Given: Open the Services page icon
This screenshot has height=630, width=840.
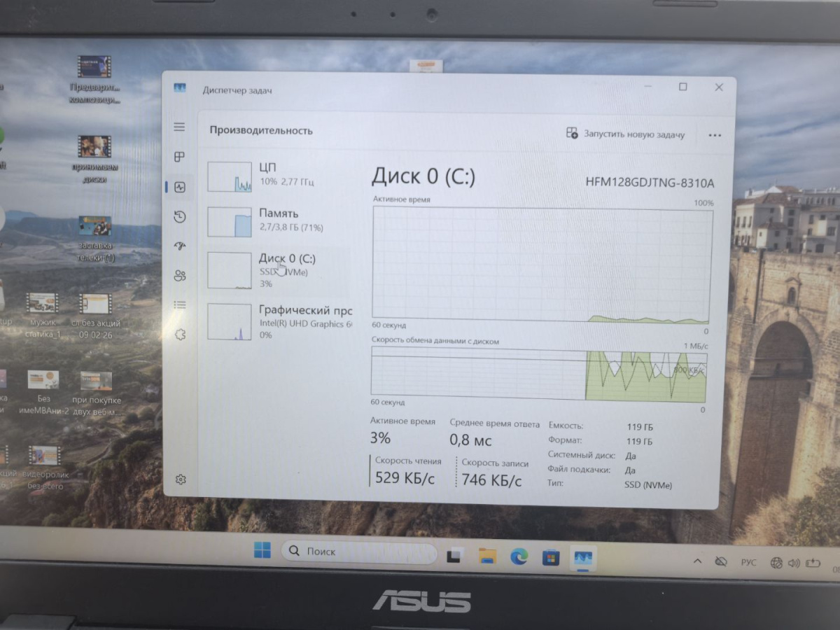Looking at the screenshot, I should [x=180, y=334].
